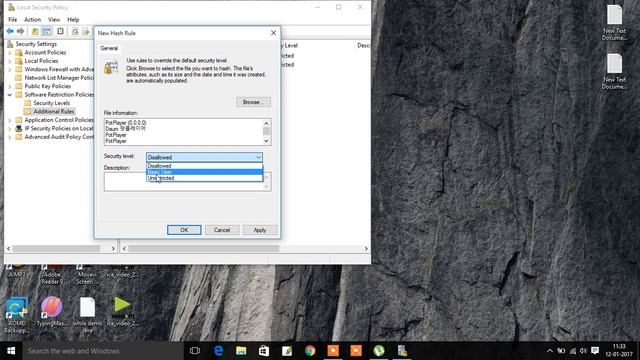Open the File menu

pos(13,20)
